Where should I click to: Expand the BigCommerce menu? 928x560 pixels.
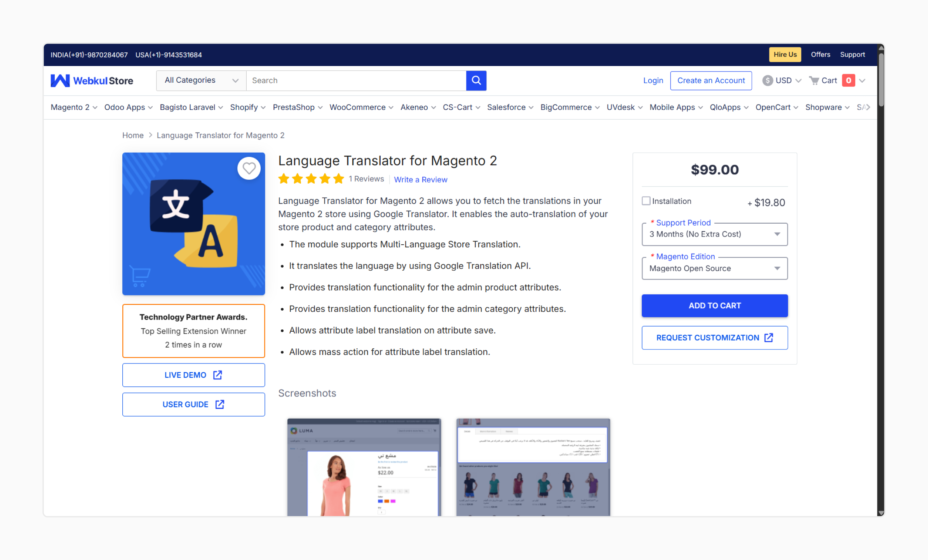coord(570,107)
